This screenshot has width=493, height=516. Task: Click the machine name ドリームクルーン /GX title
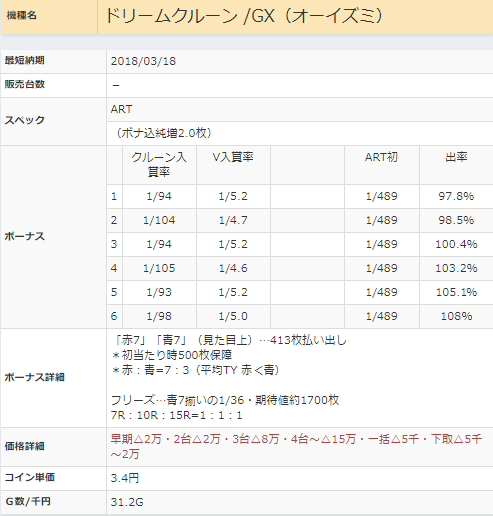(244, 16)
